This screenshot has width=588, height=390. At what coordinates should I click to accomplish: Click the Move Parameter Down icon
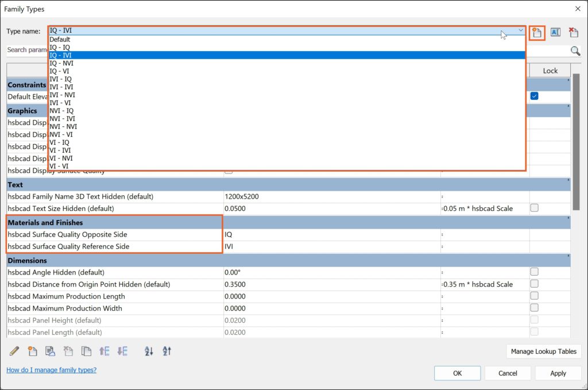(122, 351)
